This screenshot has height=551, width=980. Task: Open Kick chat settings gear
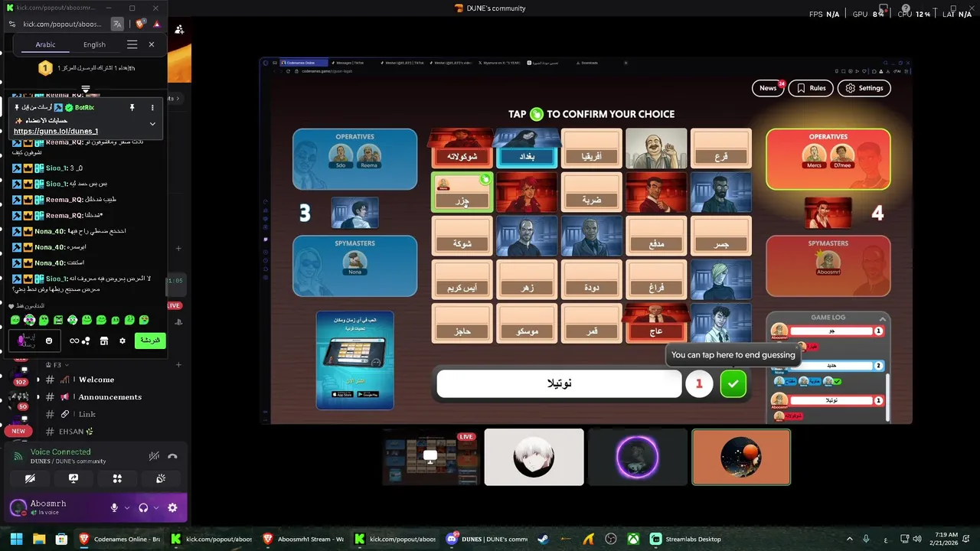(x=122, y=341)
